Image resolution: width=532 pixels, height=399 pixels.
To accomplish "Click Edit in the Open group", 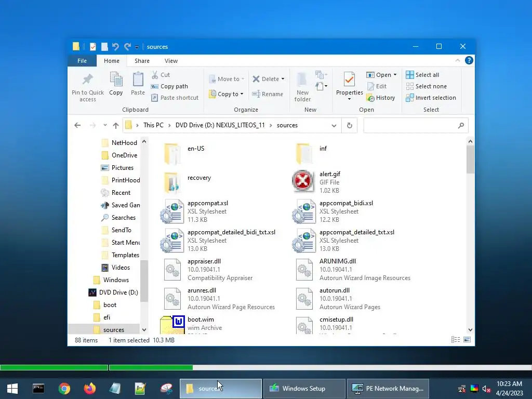I will click(377, 86).
